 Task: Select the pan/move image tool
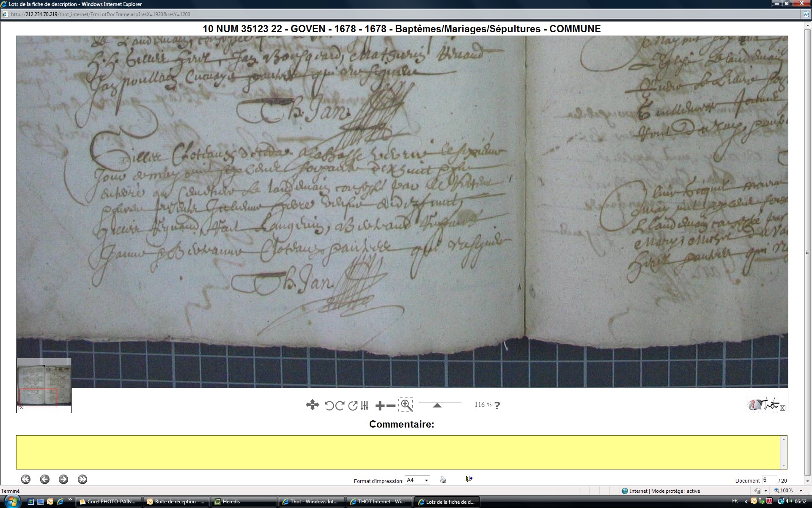[312, 405]
